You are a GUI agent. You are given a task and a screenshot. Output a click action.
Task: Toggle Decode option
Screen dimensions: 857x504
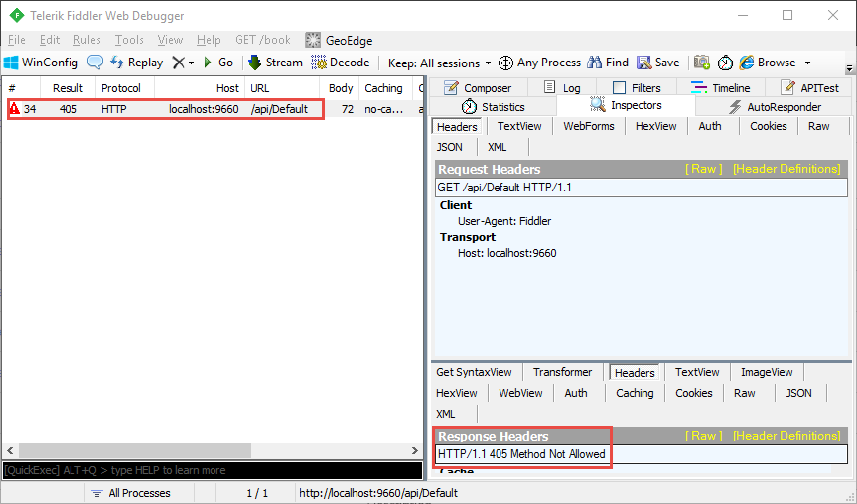341,63
